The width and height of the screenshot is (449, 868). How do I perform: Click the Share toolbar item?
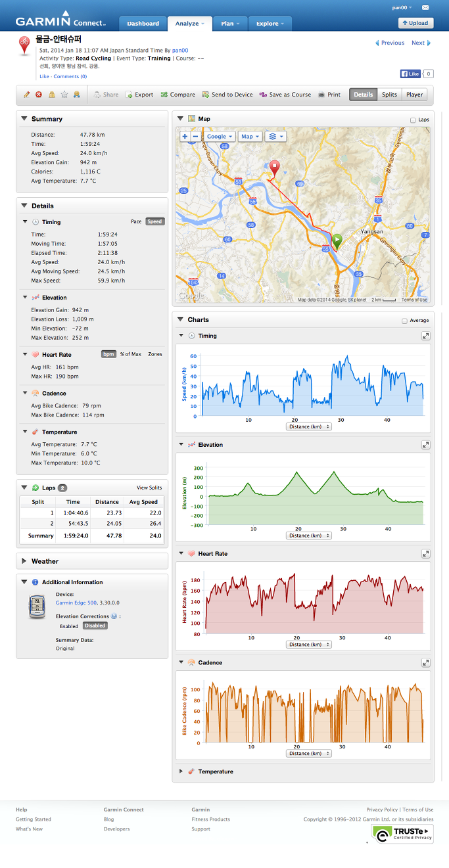106,95
